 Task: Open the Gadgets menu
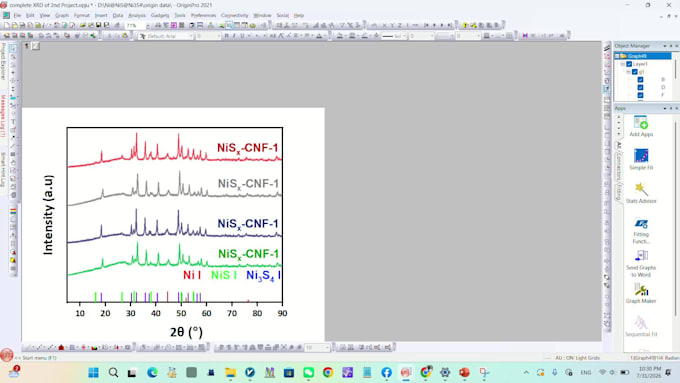click(x=160, y=15)
